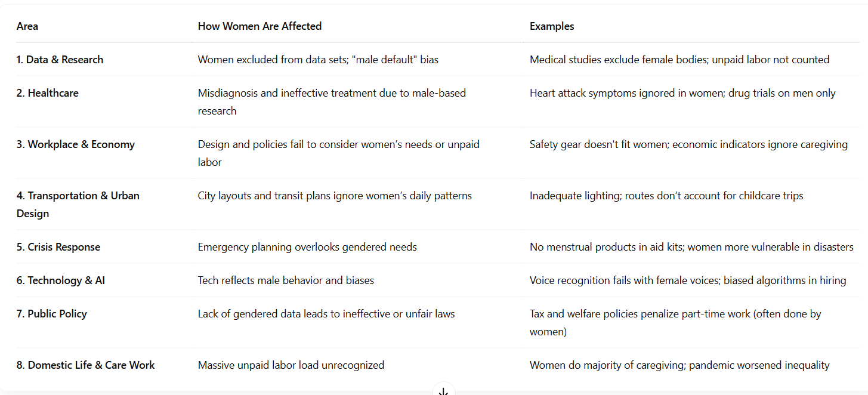This screenshot has height=395, width=868.
Task: Click the "Examples" column header
Action: tap(552, 26)
